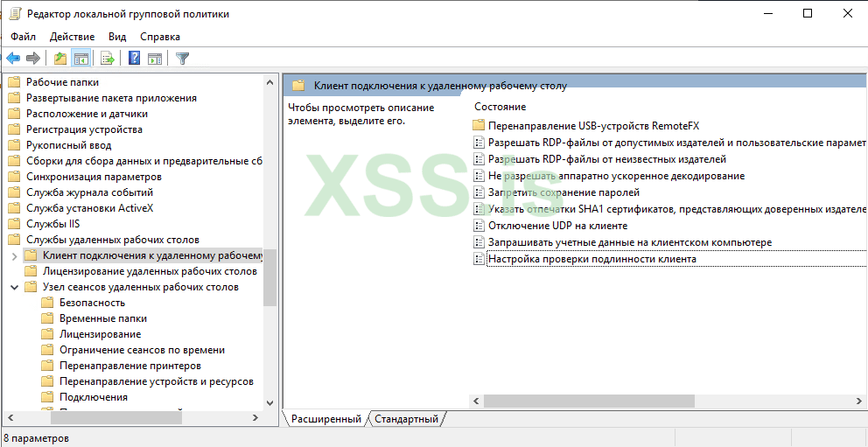Click policy icon of Разрешать RDP-файлы от неизвестных издателей
Screen dimensions: 868x447
479,159
